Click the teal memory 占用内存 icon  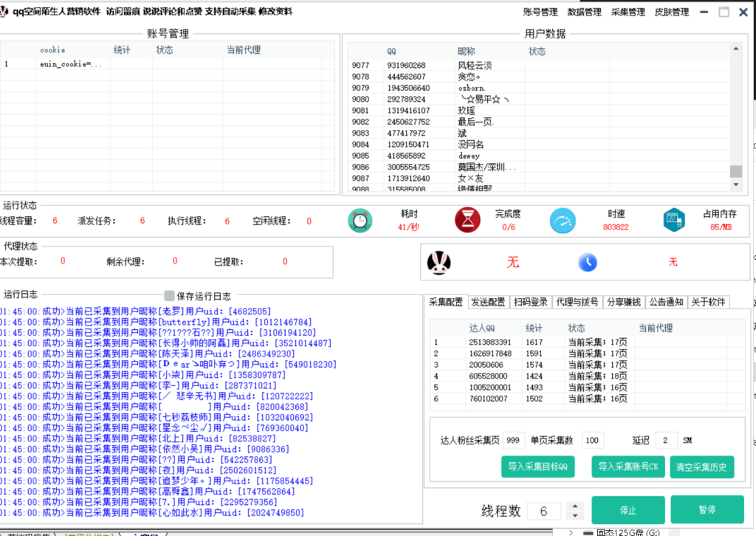[x=673, y=220]
